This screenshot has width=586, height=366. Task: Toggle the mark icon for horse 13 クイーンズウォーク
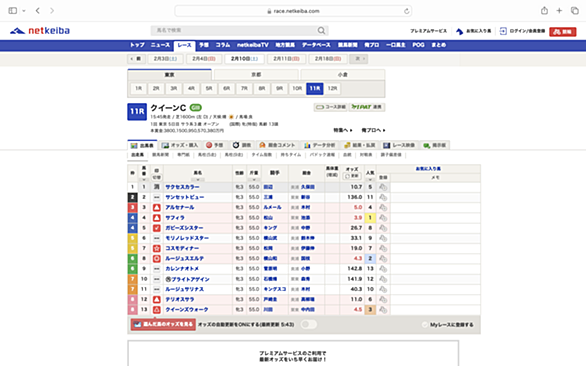[157, 310]
